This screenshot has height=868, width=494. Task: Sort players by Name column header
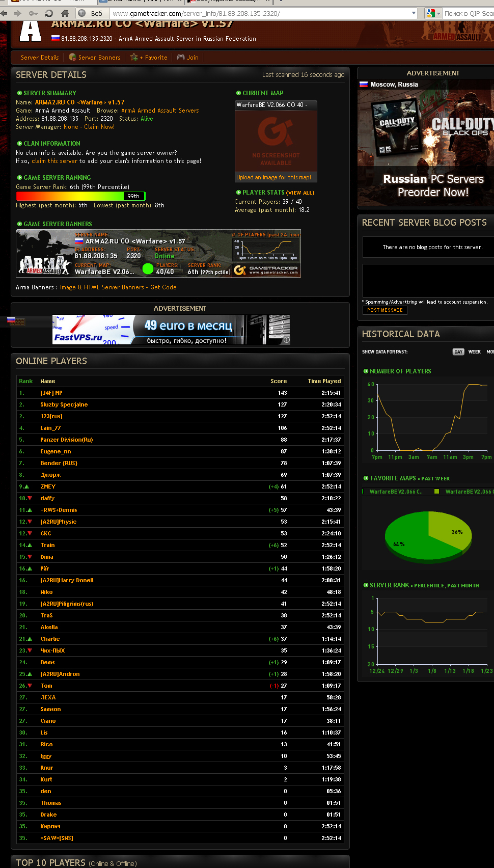(48, 381)
